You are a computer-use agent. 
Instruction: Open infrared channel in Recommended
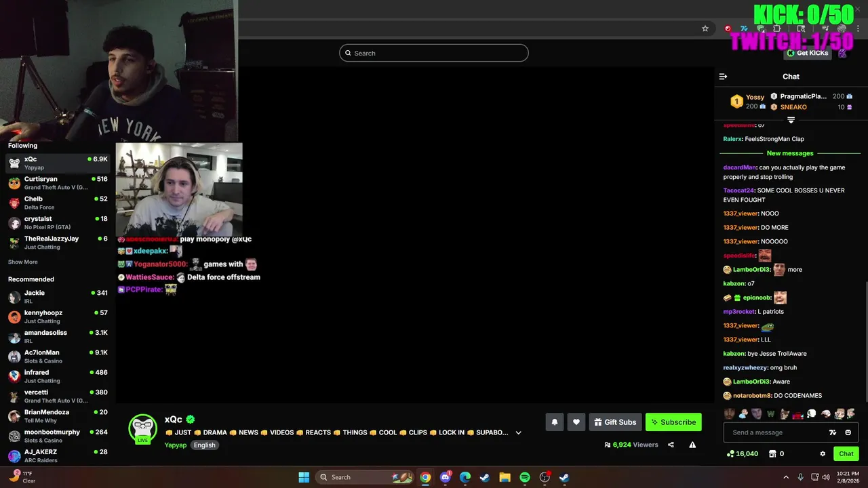pyautogui.click(x=58, y=376)
